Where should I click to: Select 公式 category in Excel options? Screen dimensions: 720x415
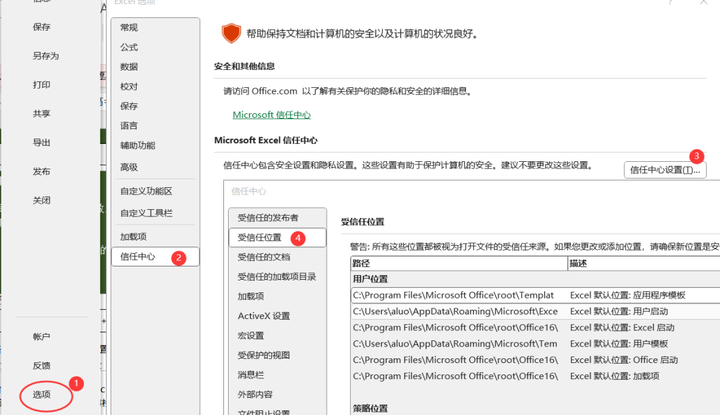click(x=155, y=47)
